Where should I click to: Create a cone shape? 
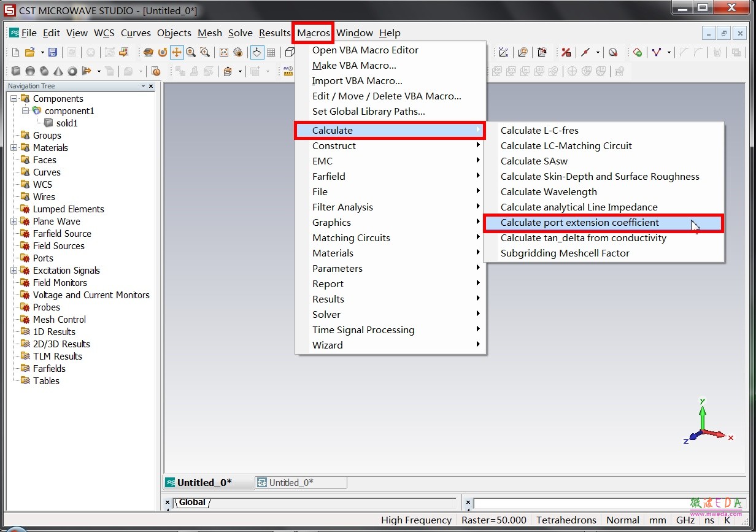(58, 71)
